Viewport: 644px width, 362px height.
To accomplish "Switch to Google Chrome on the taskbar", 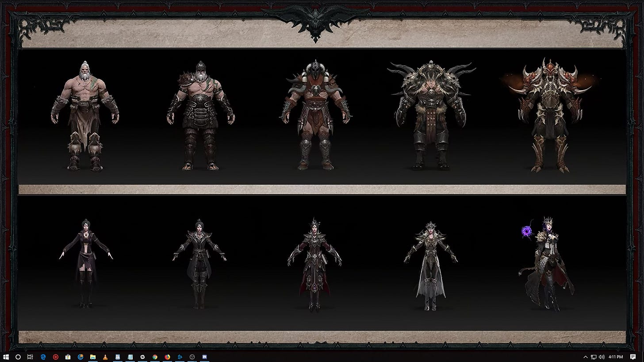I will [155, 357].
